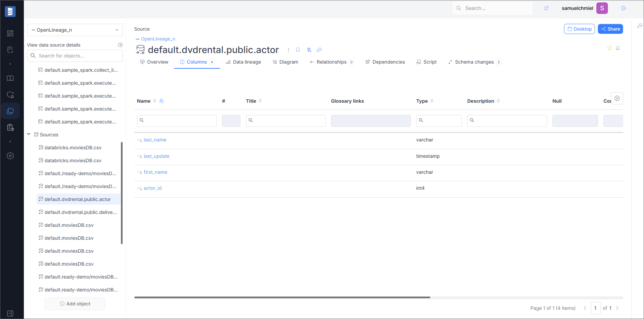
Task: Toggle the favorite star icon
Action: tap(610, 48)
